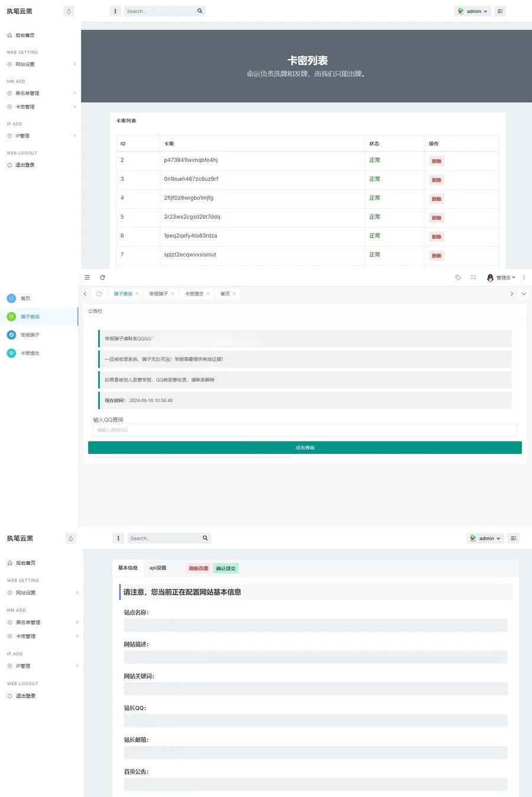Select the search magnifier icon in top bar
Screen dimensions: 532x797
tap(200, 11)
